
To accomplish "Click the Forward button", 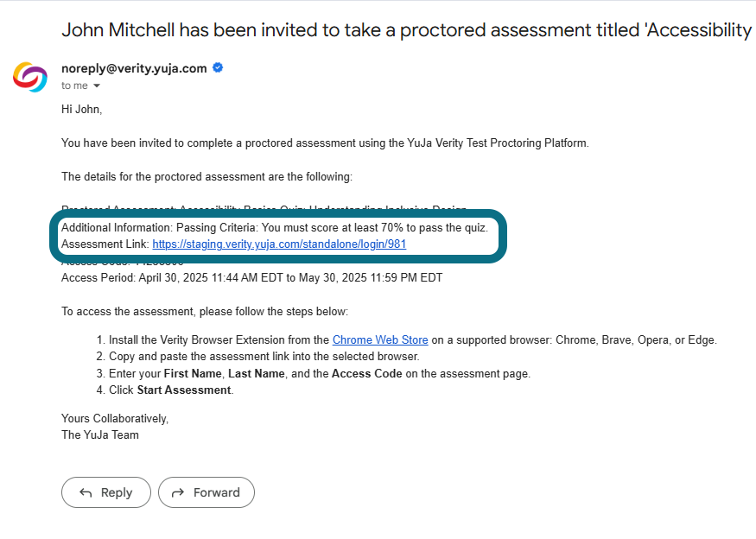I will [x=206, y=492].
